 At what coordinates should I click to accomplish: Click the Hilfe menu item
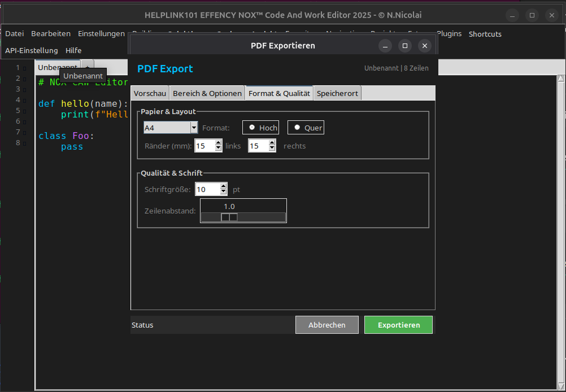tap(73, 50)
